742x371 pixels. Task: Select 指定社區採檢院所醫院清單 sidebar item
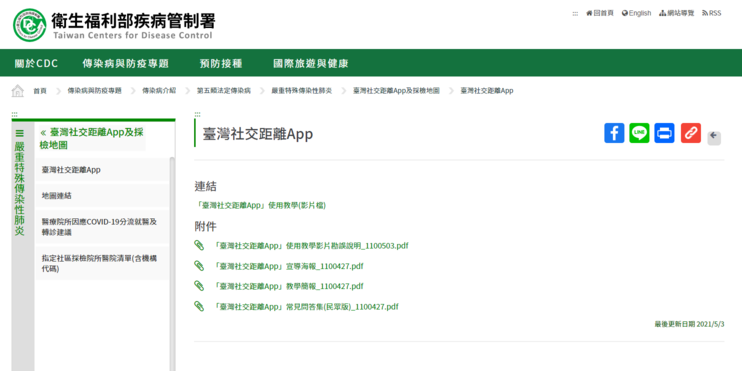102,263
